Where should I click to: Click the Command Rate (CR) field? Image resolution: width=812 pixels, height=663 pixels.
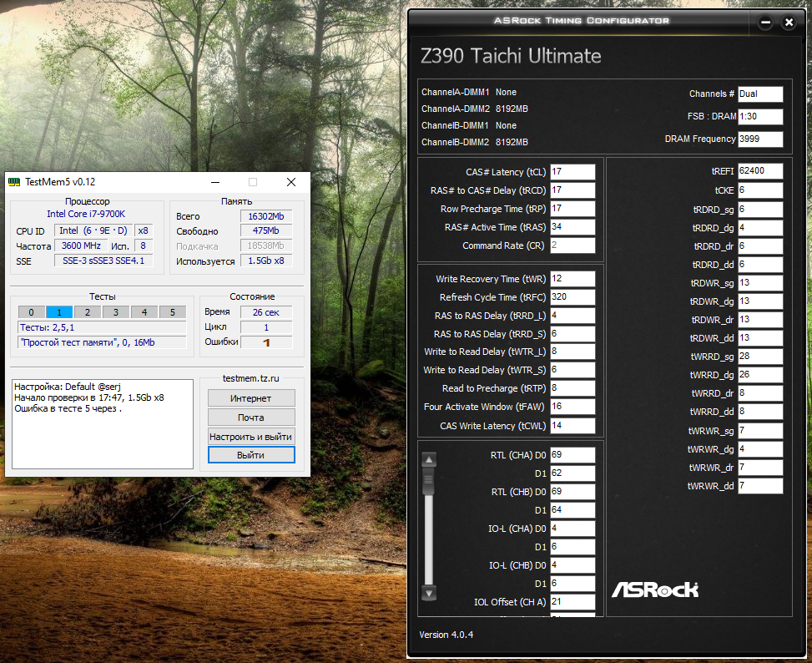coord(572,245)
